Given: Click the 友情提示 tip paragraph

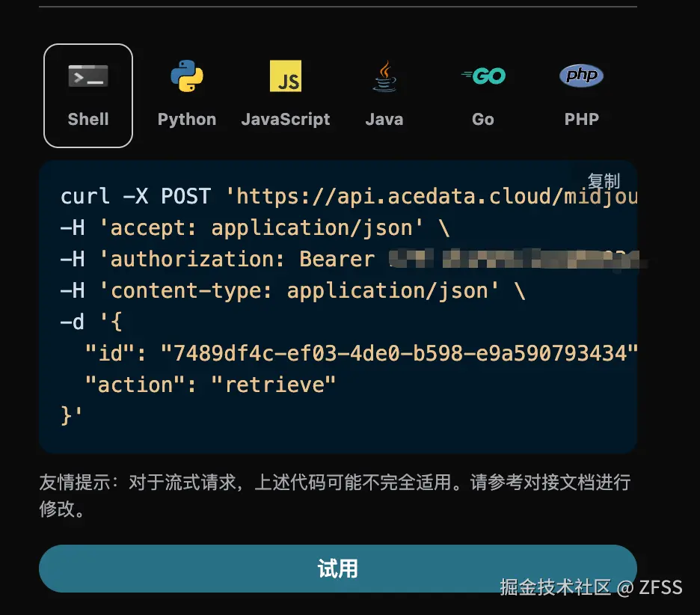Looking at the screenshot, I should pyautogui.click(x=335, y=495).
